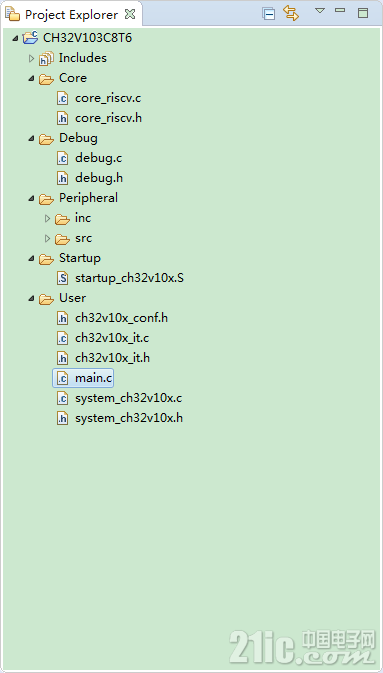The image size is (383, 673).
Task: Select the CH32V103C8T6 project name
Action: (x=88, y=38)
